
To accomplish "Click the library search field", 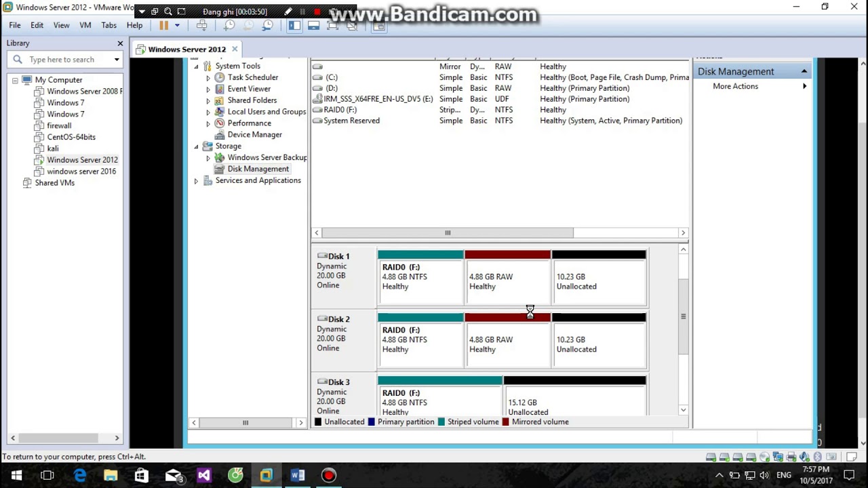I will click(66, 60).
